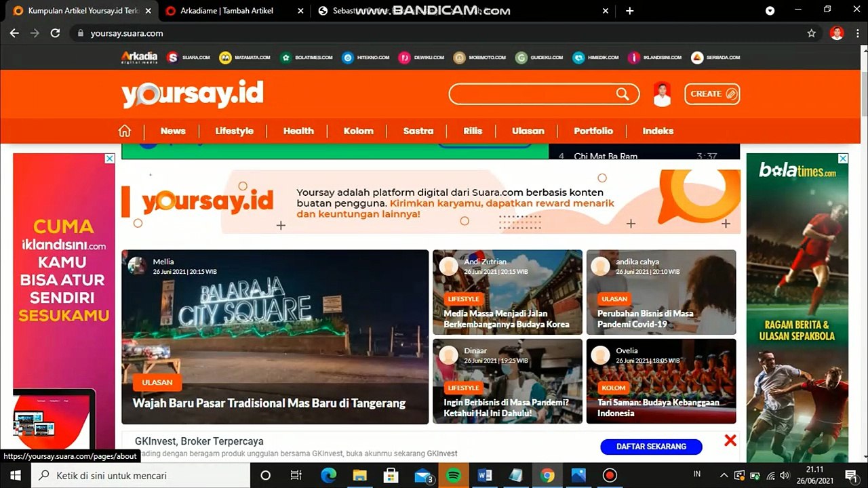This screenshot has width=868, height=488.
Task: Click the Windows taskbar search box
Action: (141, 475)
